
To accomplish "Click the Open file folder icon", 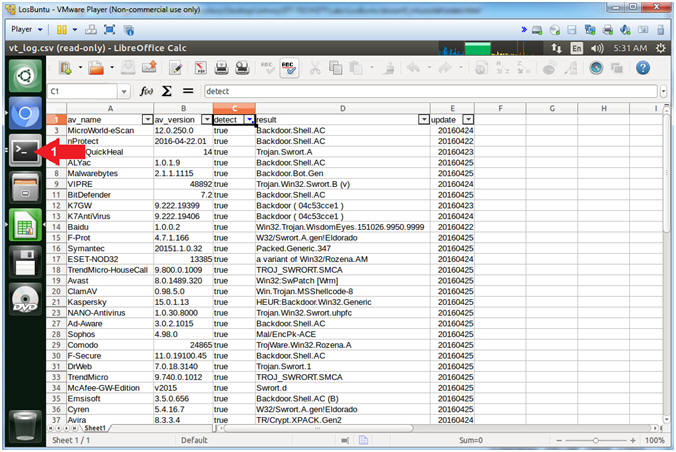I will coord(96,68).
